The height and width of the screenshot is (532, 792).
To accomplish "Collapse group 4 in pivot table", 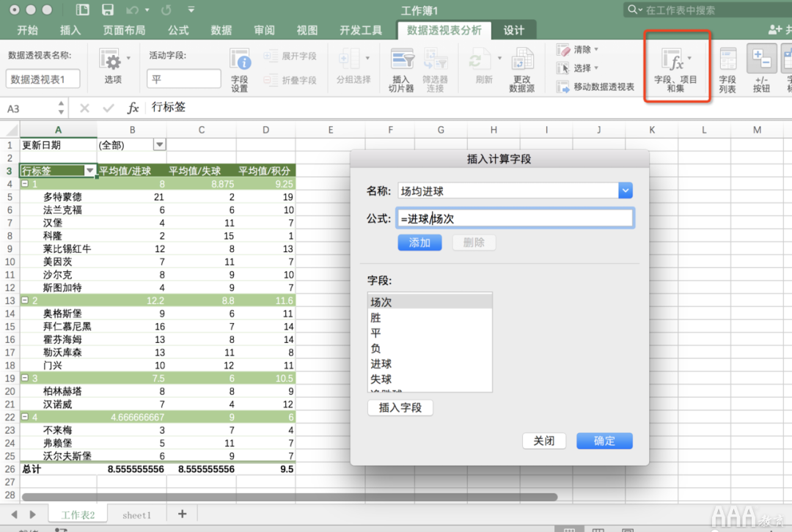I will pos(24,417).
